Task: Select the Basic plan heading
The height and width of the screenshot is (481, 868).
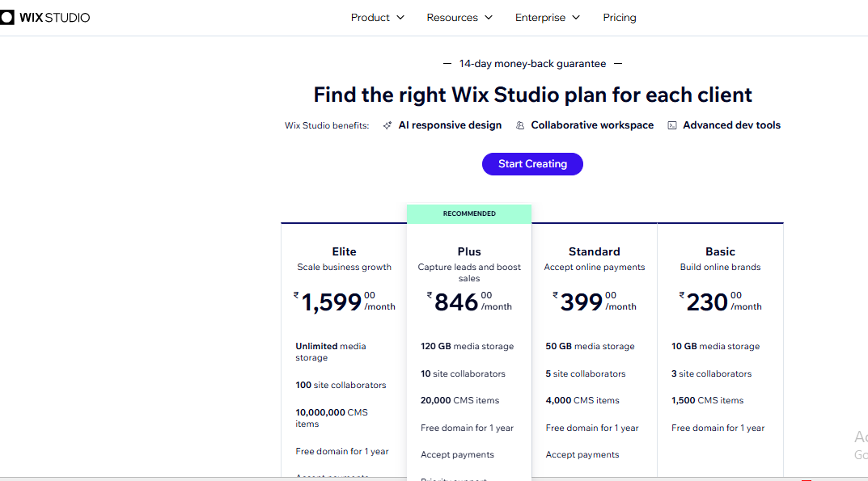Action: click(720, 252)
